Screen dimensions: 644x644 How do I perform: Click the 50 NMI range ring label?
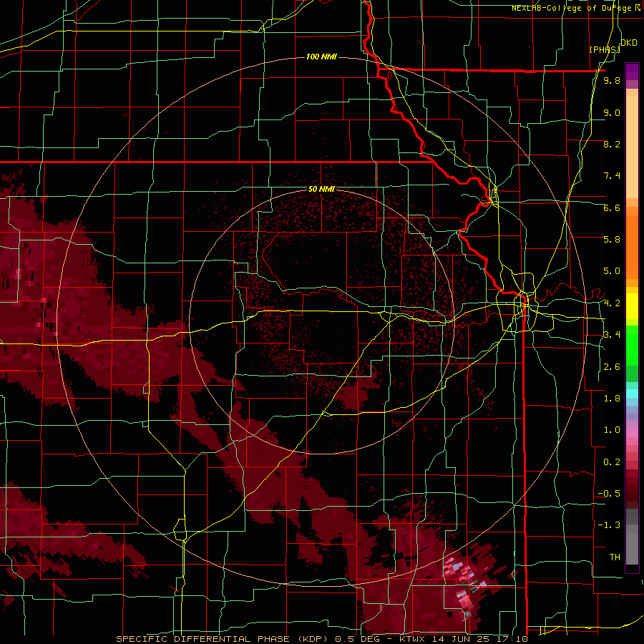coord(321,190)
